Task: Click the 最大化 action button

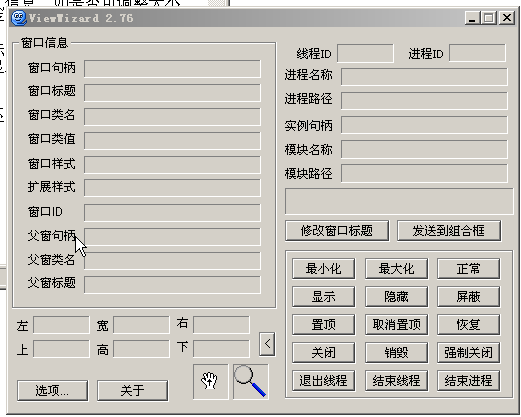Action: pyautogui.click(x=396, y=269)
